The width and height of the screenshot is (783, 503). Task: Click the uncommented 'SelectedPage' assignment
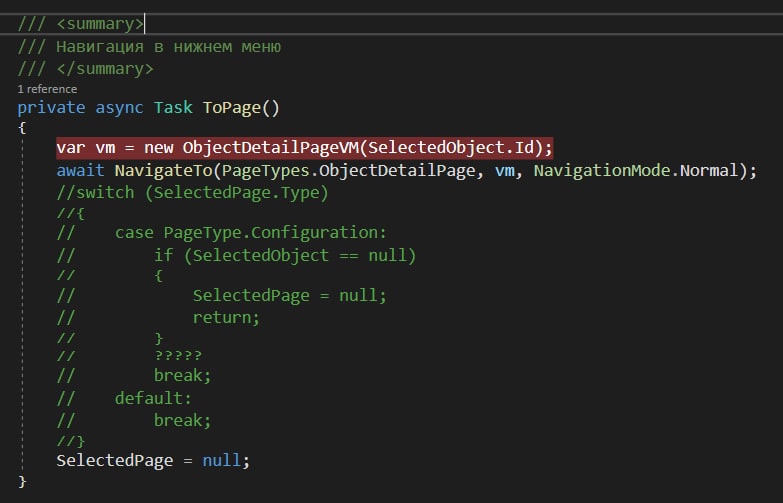point(114,460)
